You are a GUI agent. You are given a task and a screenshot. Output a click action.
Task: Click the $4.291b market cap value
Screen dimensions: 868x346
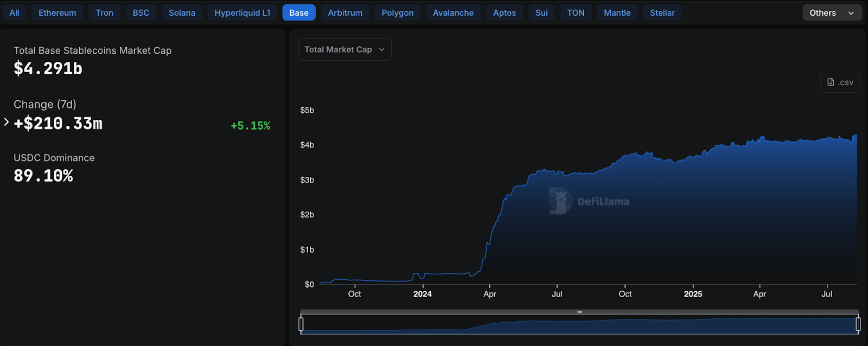(48, 68)
